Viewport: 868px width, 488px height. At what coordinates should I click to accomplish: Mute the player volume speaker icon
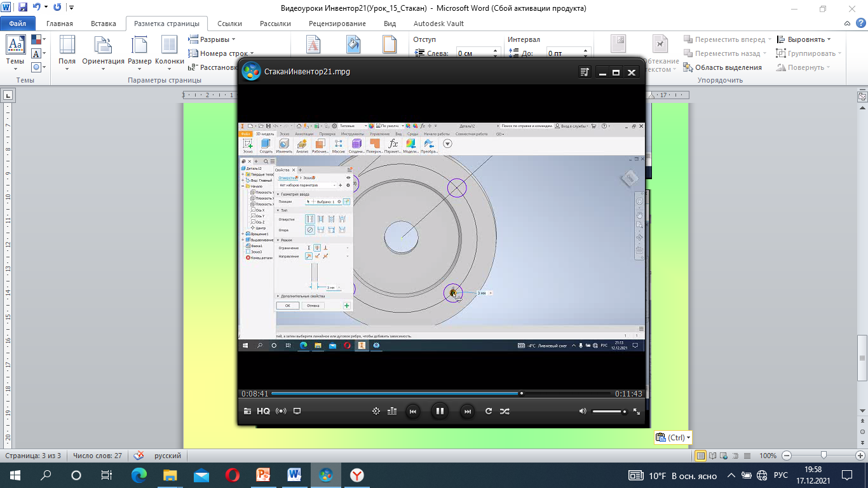point(582,411)
